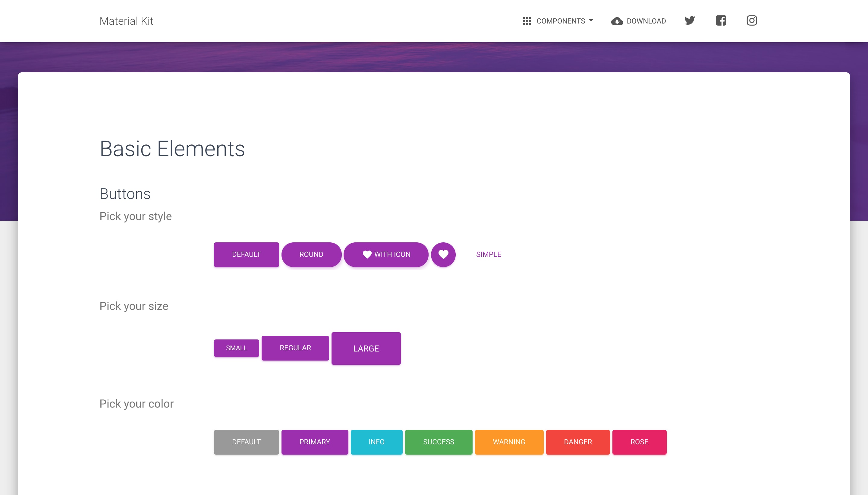Open the Material Kit brand link
This screenshot has width=868, height=495.
point(126,21)
